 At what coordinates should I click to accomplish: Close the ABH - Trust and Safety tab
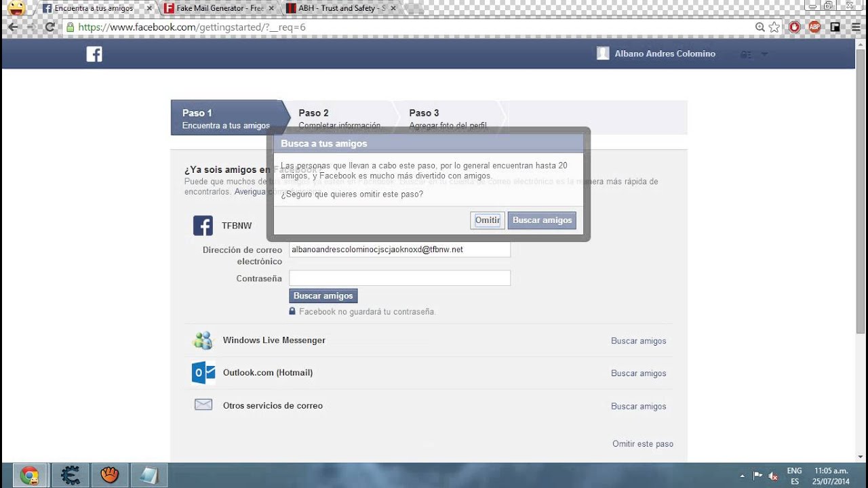pos(393,8)
